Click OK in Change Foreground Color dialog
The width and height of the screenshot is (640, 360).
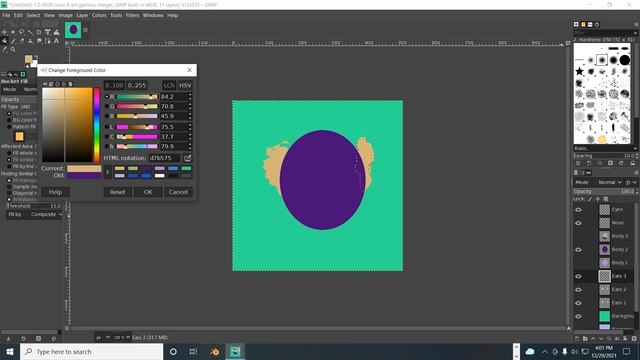point(148,192)
